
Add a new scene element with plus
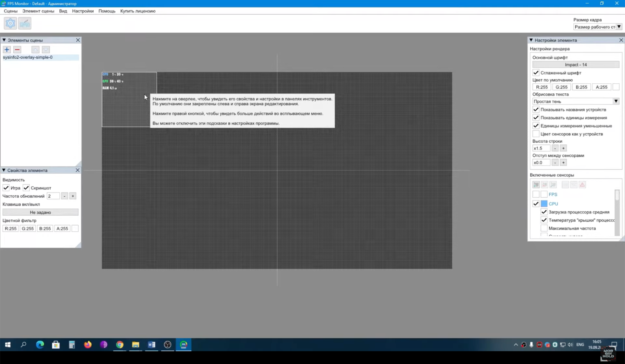[7, 50]
